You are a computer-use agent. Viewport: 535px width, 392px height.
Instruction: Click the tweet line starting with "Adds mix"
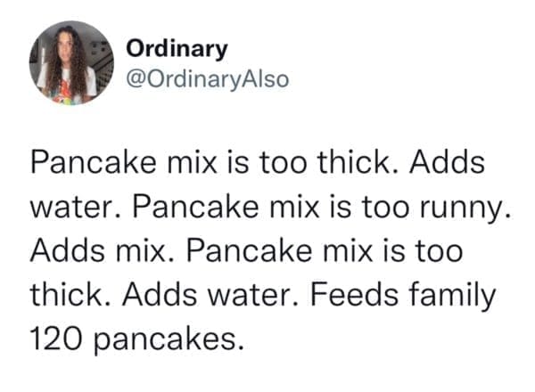(247, 251)
